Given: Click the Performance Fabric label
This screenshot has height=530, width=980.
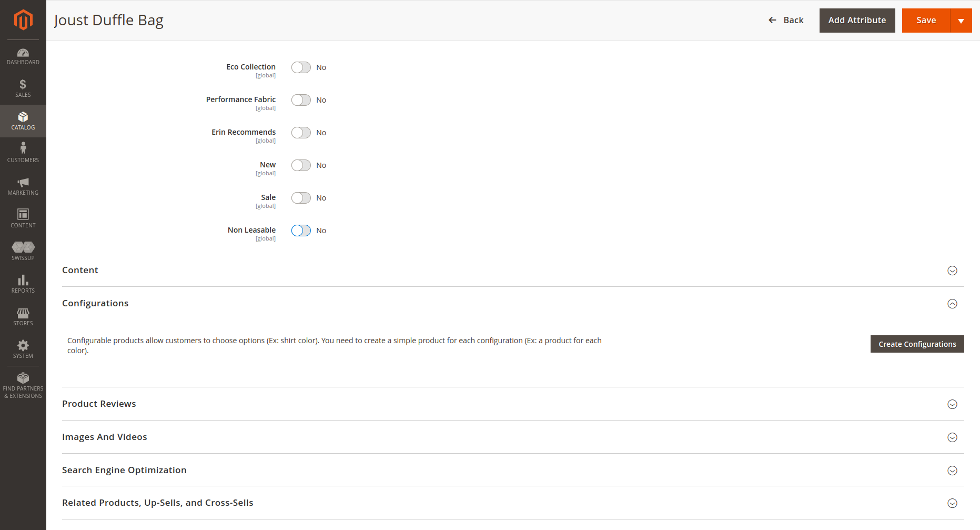Looking at the screenshot, I should [241, 99].
